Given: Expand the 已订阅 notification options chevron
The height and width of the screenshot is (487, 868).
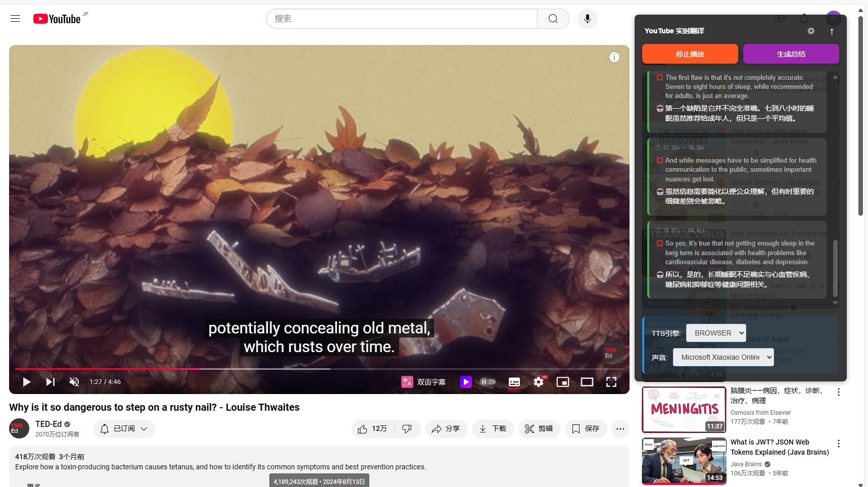Looking at the screenshot, I should 144,429.
